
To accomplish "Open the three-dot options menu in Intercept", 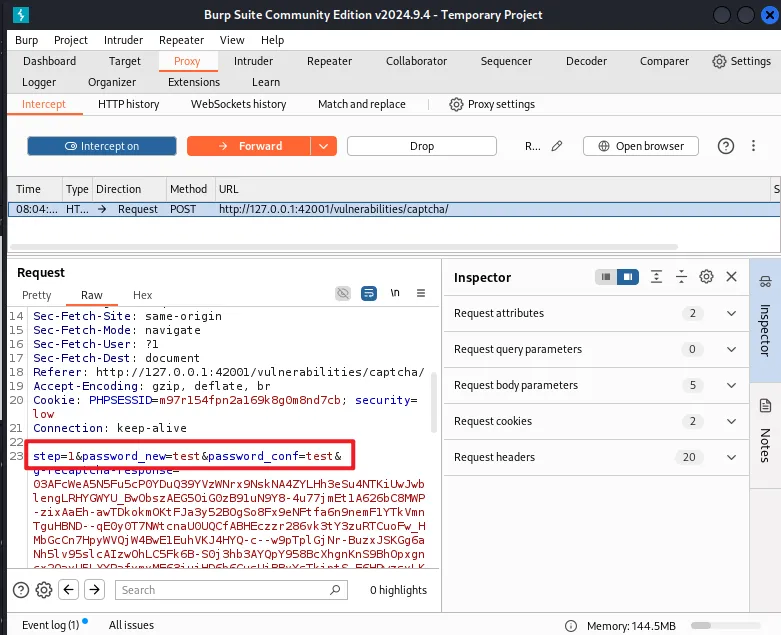I will (753, 145).
